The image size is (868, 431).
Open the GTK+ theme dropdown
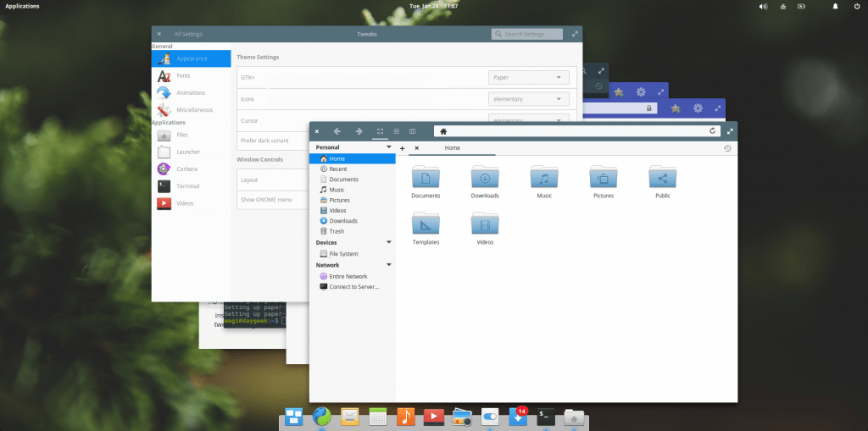pyautogui.click(x=528, y=77)
